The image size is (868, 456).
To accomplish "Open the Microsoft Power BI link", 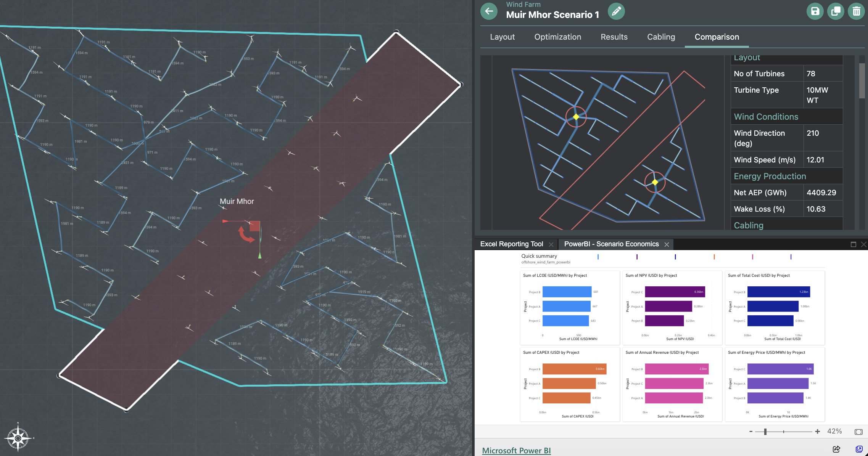I will coord(516,450).
